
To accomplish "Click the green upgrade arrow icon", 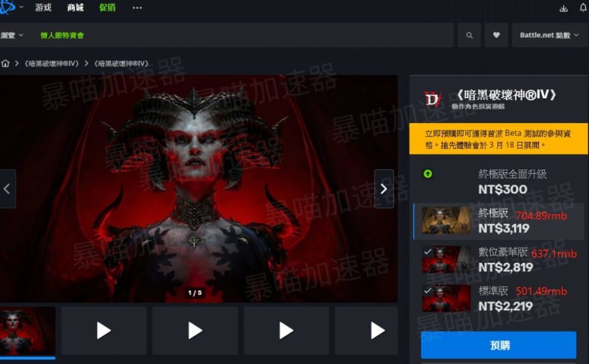I will (428, 174).
